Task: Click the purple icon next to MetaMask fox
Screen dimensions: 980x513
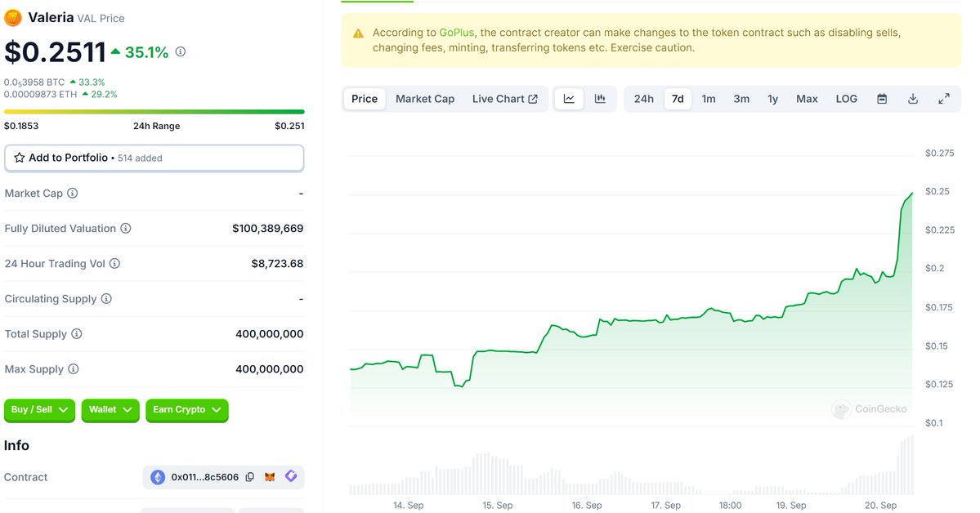Action: 291,476
